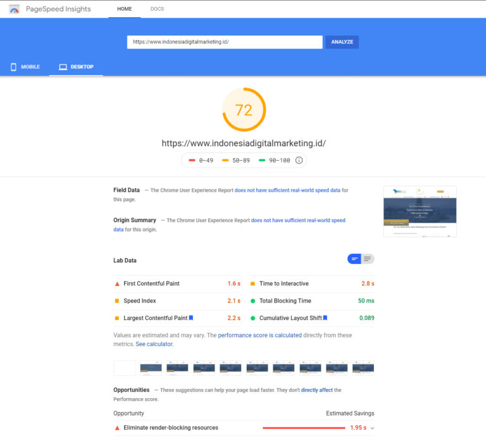
Task: Click the red estimated savings bar
Action: (x=304, y=428)
